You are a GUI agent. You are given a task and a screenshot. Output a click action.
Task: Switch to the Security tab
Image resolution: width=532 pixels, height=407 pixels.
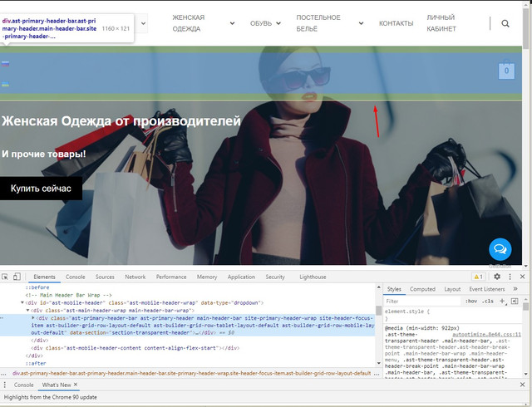tap(275, 277)
